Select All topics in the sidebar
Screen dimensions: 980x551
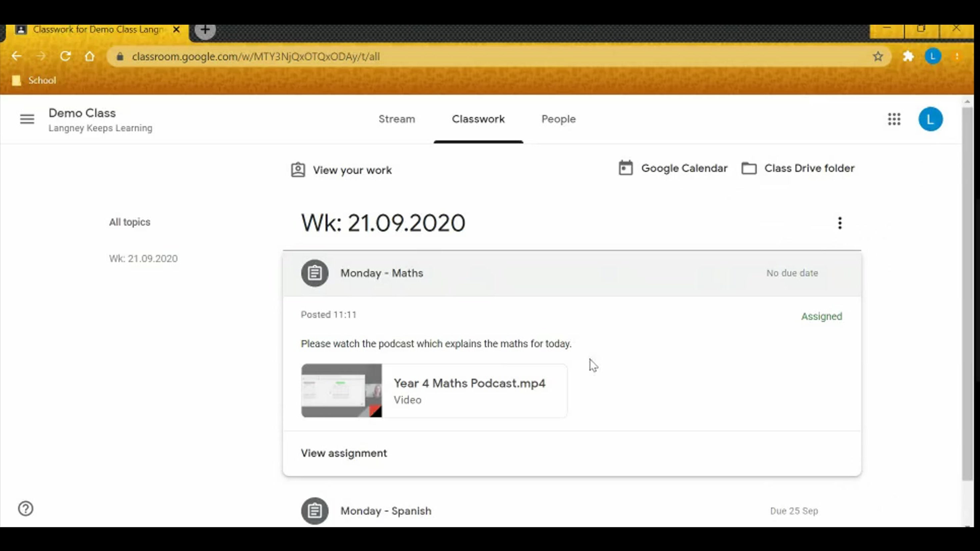[130, 222]
